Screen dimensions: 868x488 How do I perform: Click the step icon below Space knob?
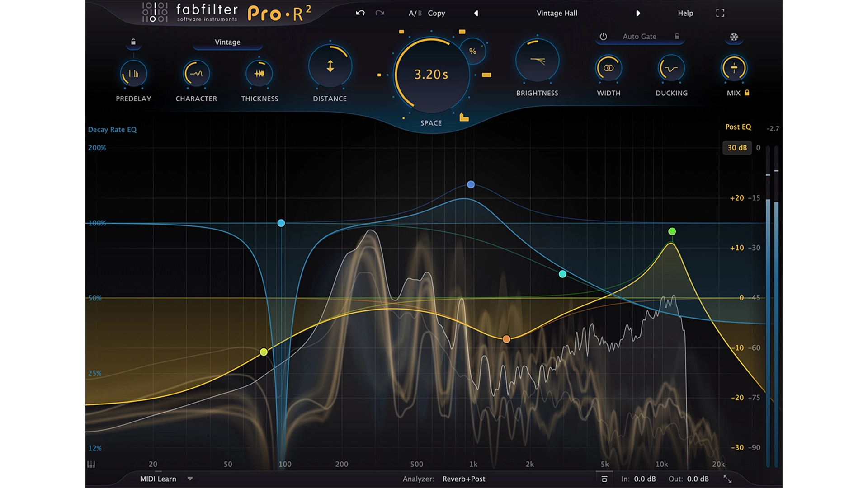point(464,117)
